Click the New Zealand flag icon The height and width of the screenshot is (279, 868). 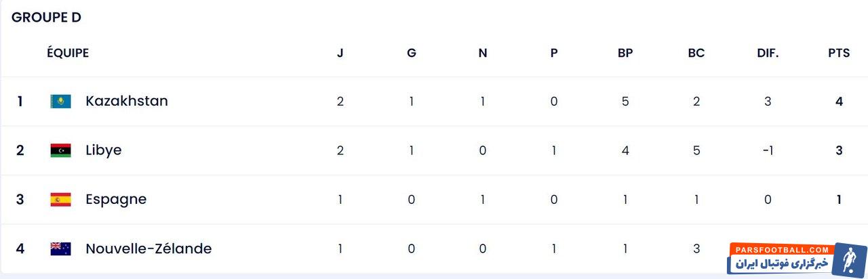coord(60,249)
